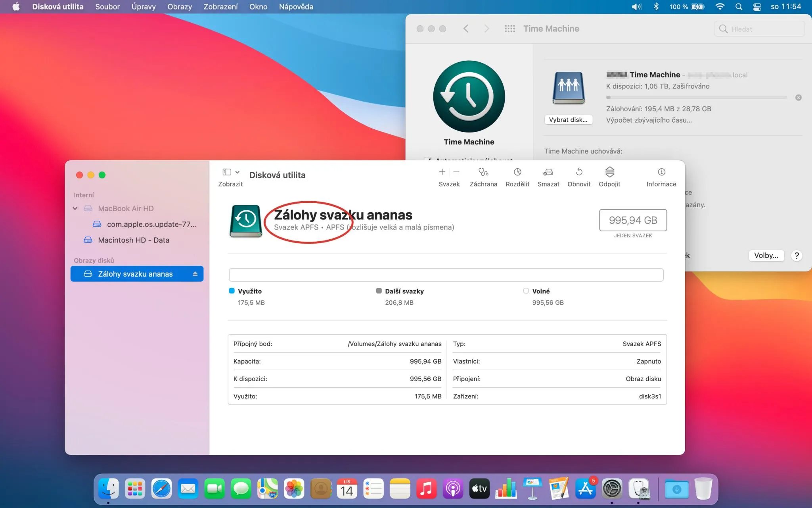Viewport: 812px width, 508px height.
Task: Open the Zobrazit sidebar view dropdown
Action: pos(231,172)
